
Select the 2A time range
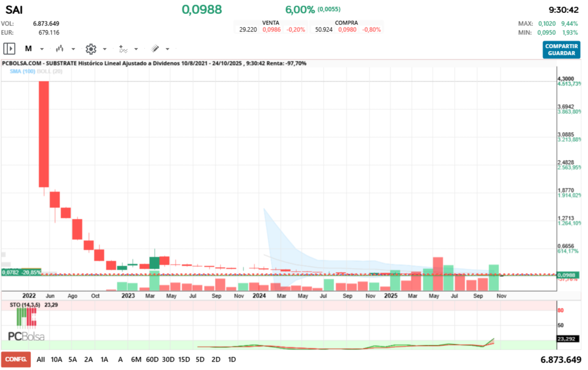[x=88, y=360]
